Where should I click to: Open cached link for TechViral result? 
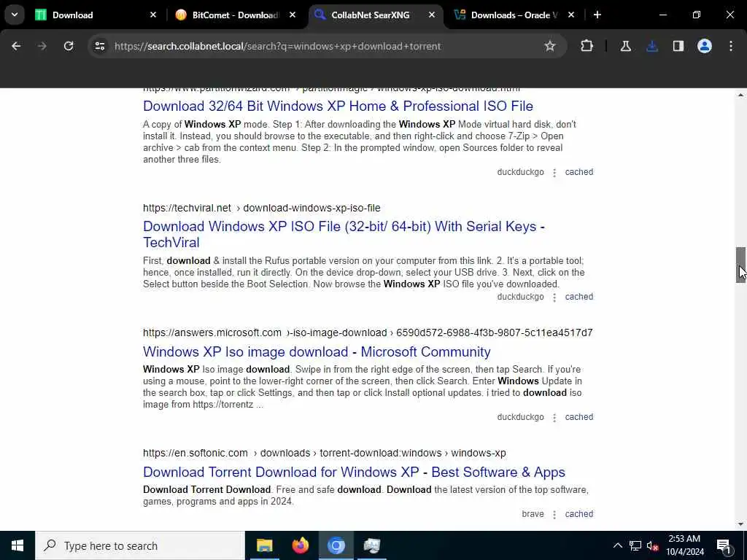tap(578, 297)
